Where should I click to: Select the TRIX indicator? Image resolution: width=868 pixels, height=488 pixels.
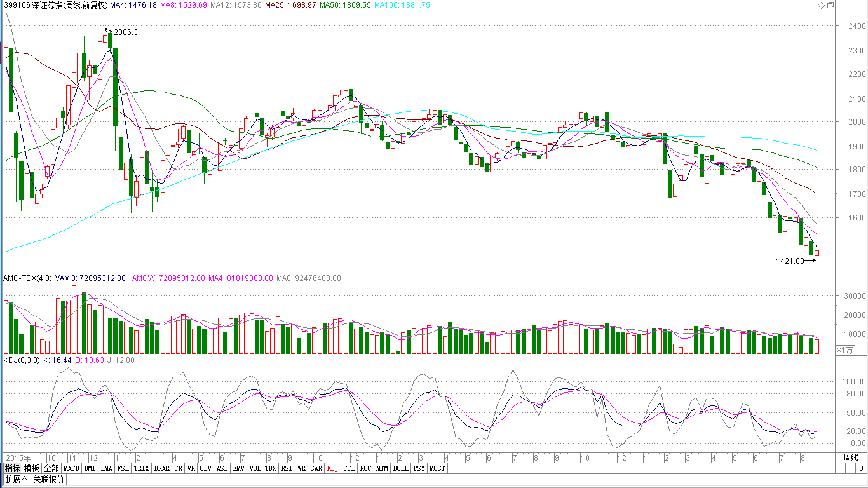point(142,468)
